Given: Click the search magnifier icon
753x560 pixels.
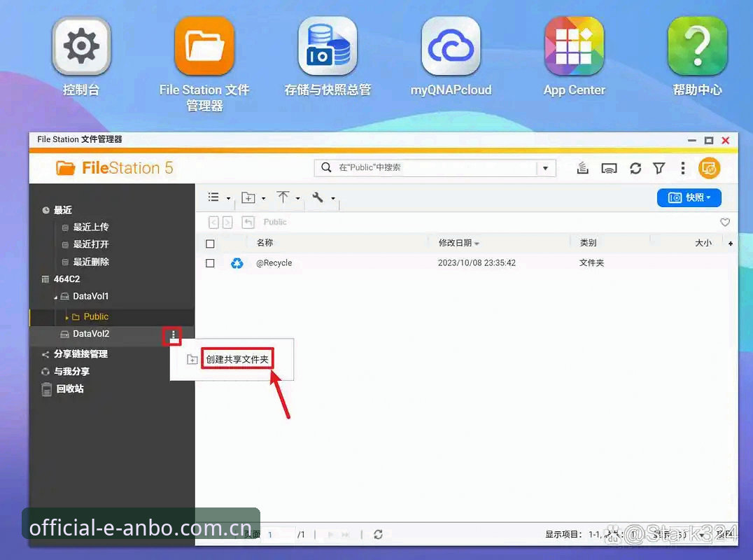Looking at the screenshot, I should point(327,167).
